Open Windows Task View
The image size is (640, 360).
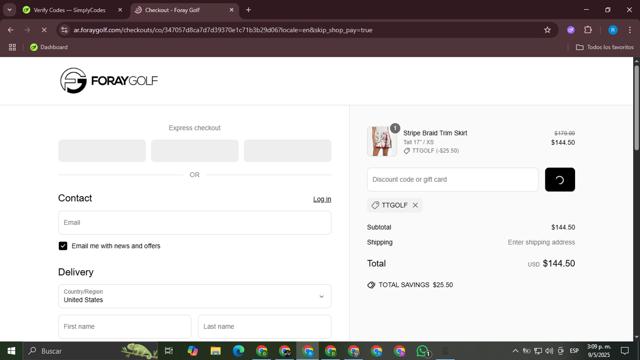[169, 351]
